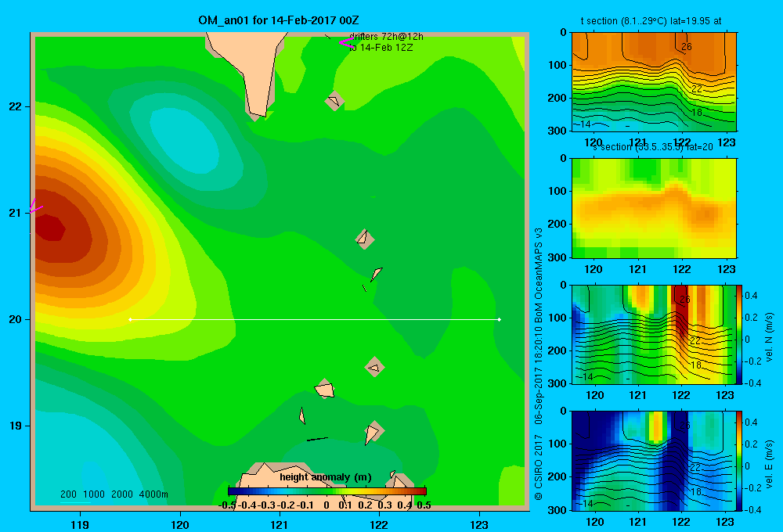
Task: Click the bathymetry scale '200 1000 2000 4000m'
Action: tap(114, 494)
